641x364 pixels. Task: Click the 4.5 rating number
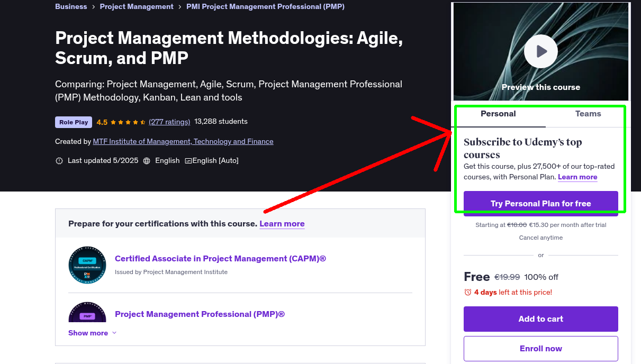tap(102, 122)
